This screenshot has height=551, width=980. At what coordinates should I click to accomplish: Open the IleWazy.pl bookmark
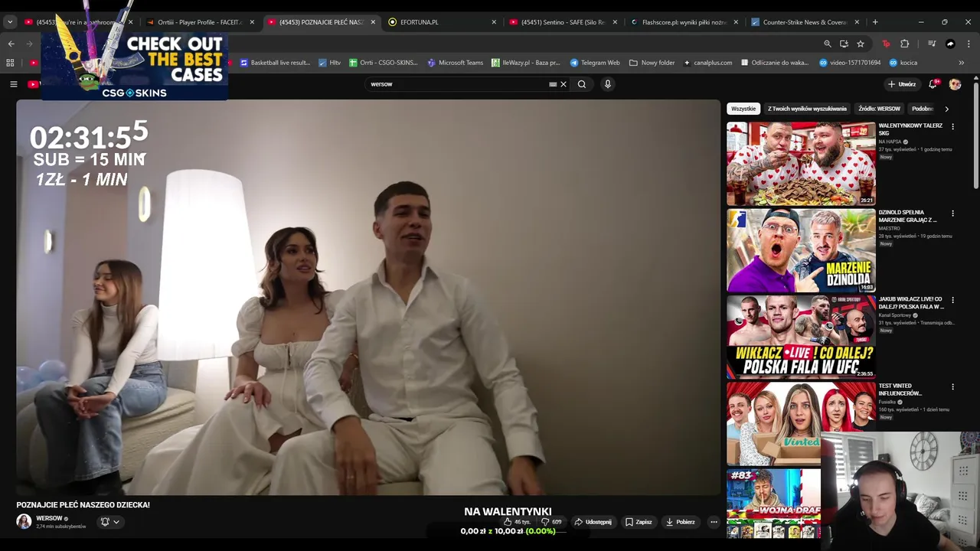[x=525, y=63]
